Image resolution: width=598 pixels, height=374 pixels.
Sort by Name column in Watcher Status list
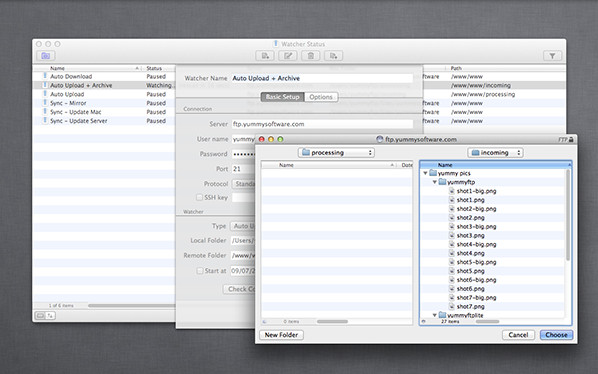pos(88,68)
